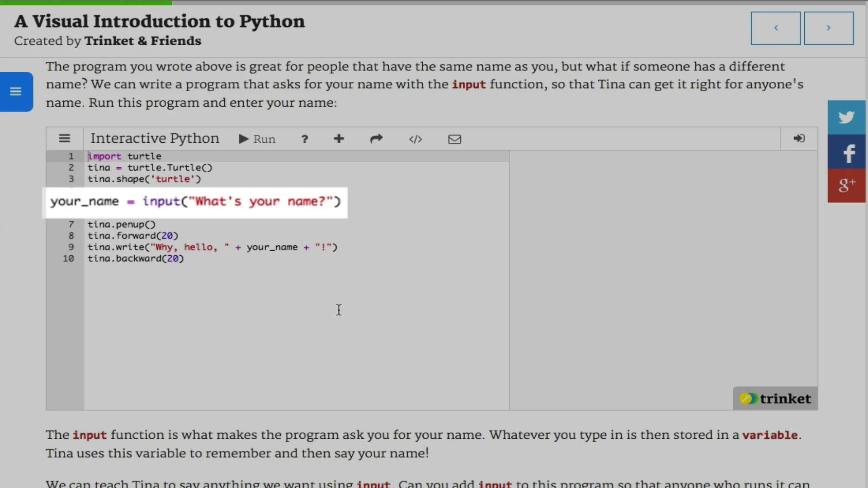This screenshot has height=488, width=868.
Task: Click the sign-in arrow icon
Action: point(799,138)
